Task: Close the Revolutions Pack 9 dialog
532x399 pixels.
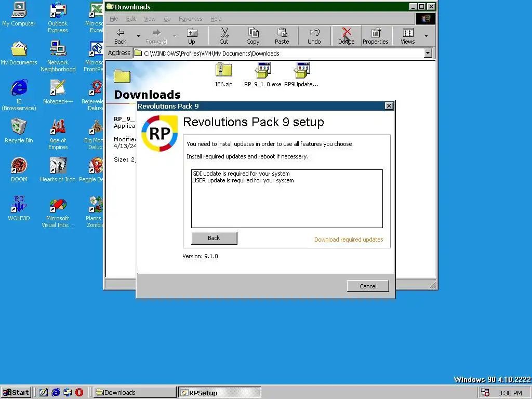Action: tap(389, 106)
